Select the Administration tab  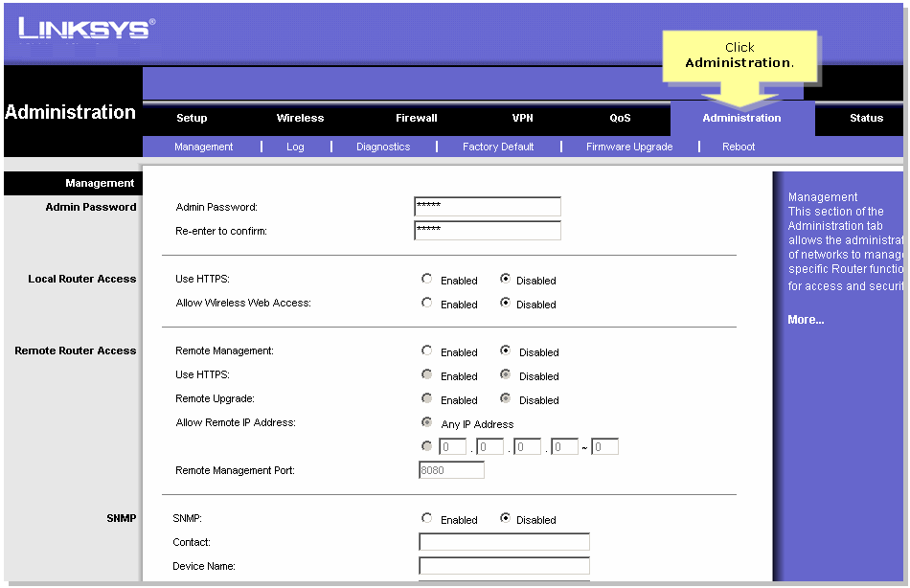point(741,118)
